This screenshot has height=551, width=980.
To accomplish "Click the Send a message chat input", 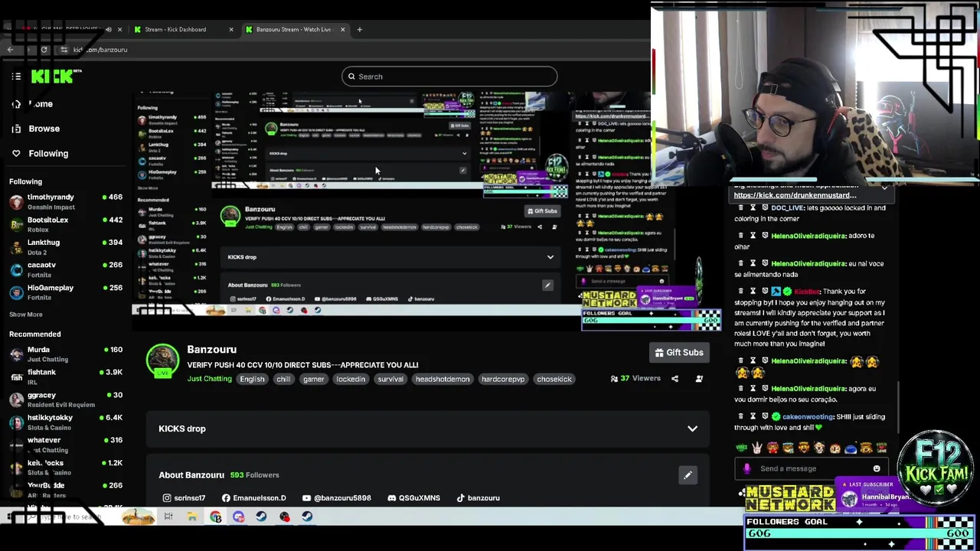I will click(x=812, y=468).
